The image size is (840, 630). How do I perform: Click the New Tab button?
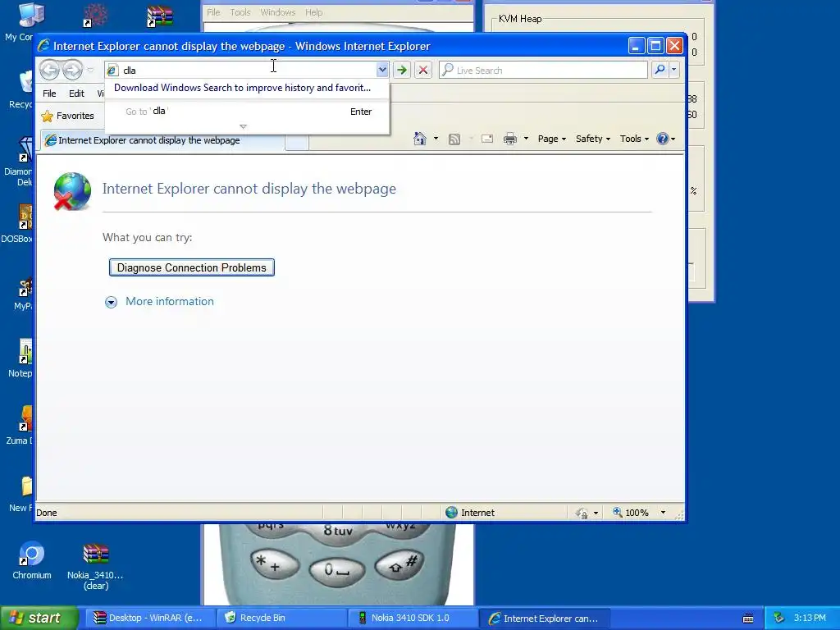click(x=297, y=142)
